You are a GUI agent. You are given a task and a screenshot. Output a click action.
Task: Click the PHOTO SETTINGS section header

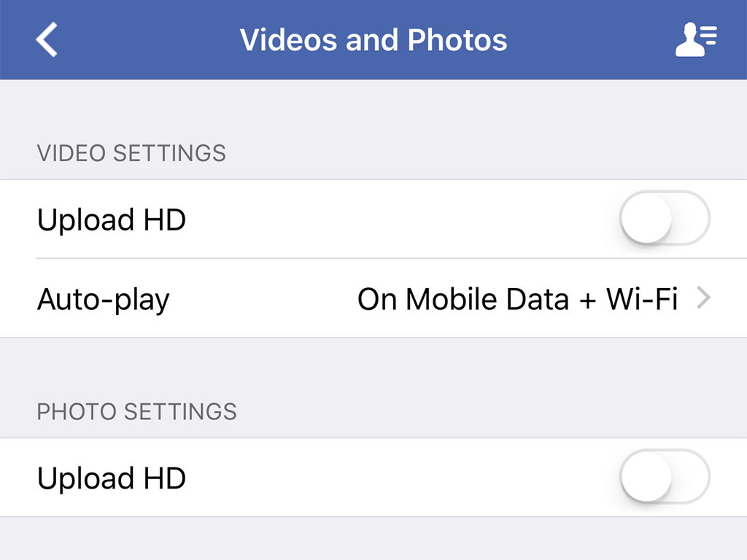[x=136, y=411]
